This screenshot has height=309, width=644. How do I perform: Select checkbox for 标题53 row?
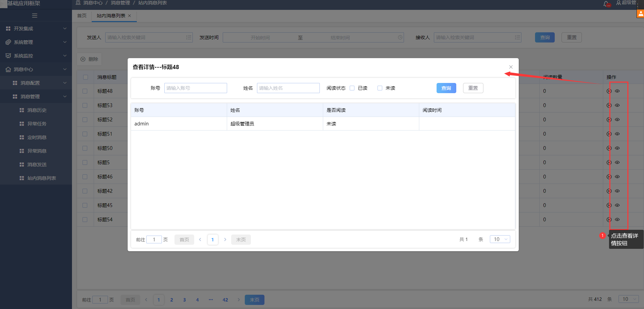point(85,105)
